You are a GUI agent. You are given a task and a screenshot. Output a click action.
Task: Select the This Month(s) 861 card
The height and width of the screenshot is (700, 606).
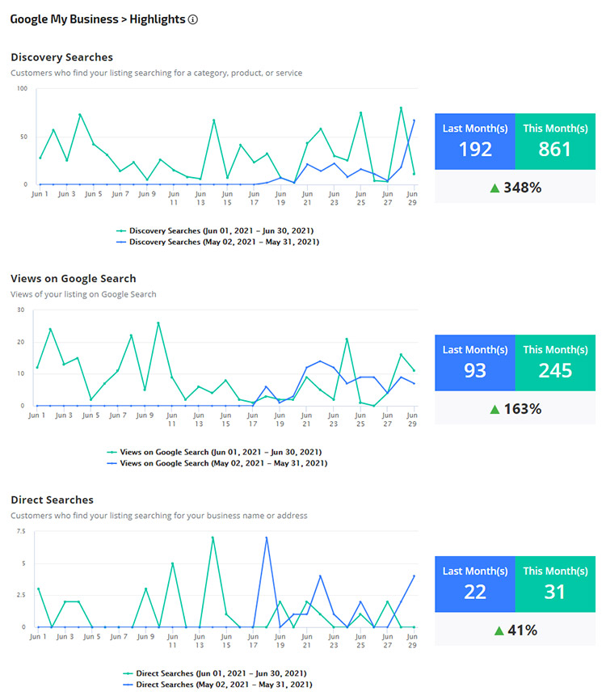(554, 141)
